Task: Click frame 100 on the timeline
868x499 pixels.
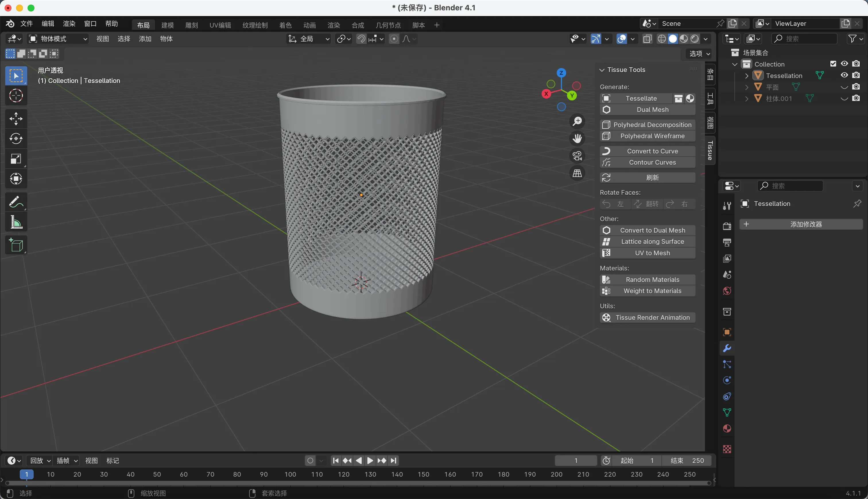Action: click(x=290, y=474)
